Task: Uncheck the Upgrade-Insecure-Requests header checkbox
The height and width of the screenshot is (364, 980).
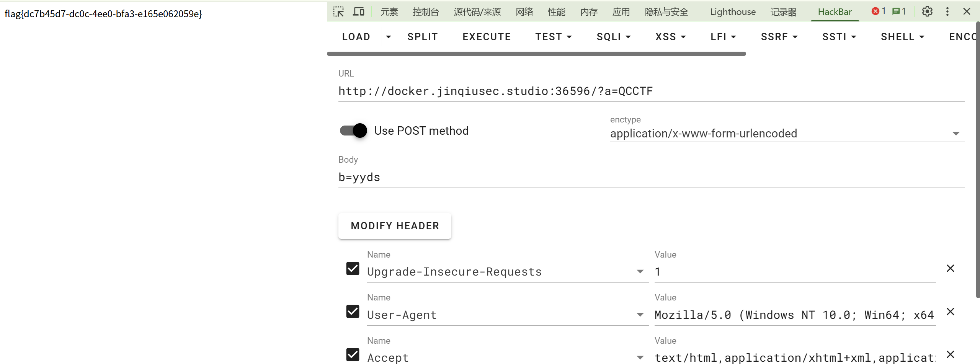Action: (x=353, y=268)
